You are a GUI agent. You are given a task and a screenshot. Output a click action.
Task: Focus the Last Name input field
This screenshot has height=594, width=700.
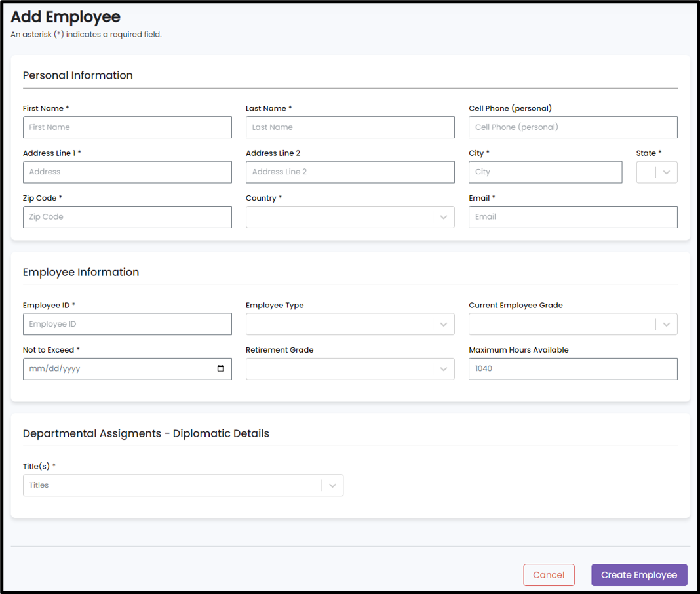[350, 127]
